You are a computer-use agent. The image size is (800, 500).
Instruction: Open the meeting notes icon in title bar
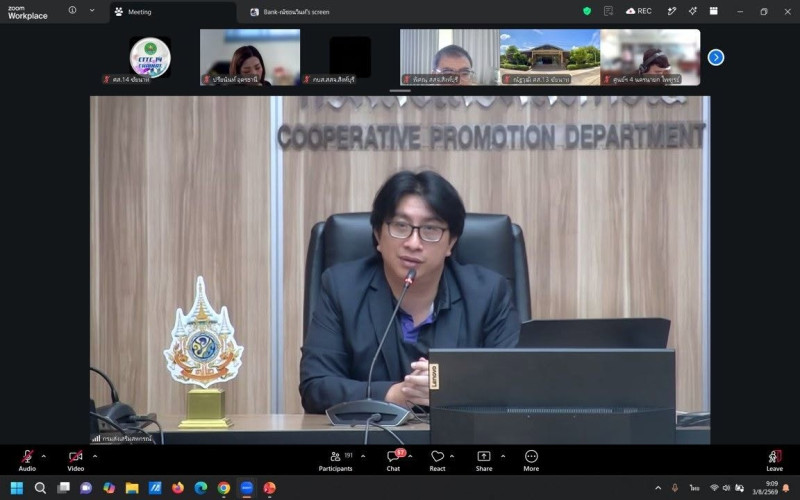(608, 11)
